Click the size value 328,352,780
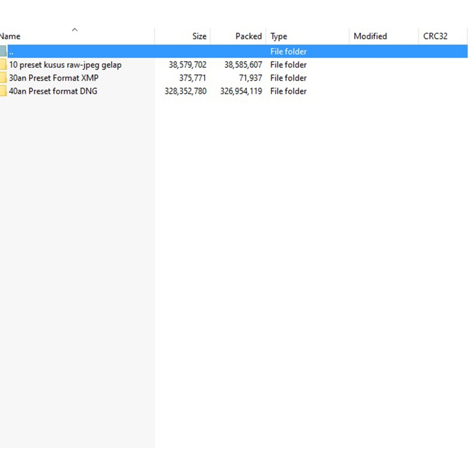Viewport: 476px width, 476px height. pos(185,91)
